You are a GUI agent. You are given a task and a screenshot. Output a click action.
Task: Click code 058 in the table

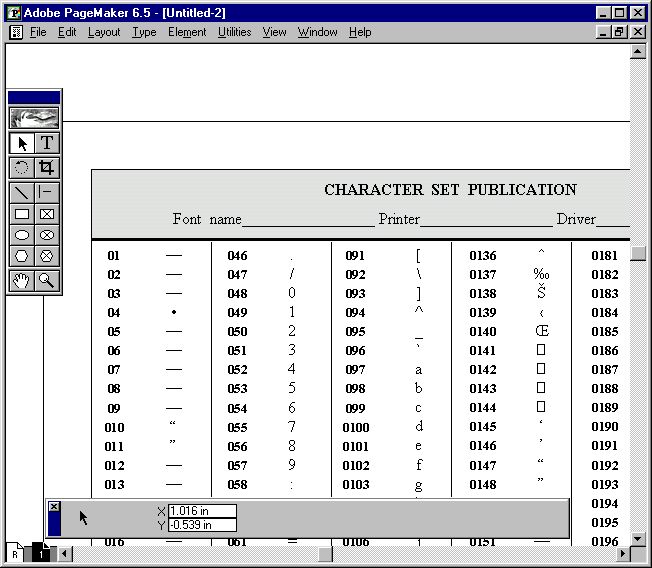coord(237,484)
